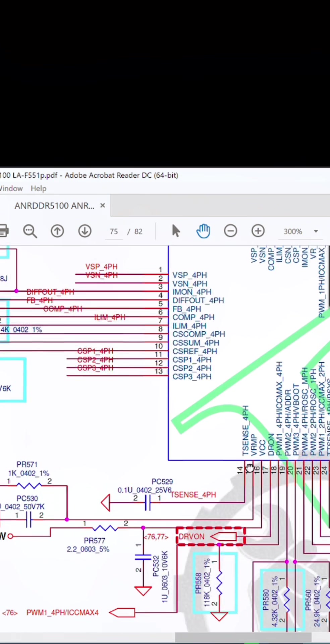Activate the Hand pan tool
The height and width of the screenshot is (644, 330).
pyautogui.click(x=203, y=231)
